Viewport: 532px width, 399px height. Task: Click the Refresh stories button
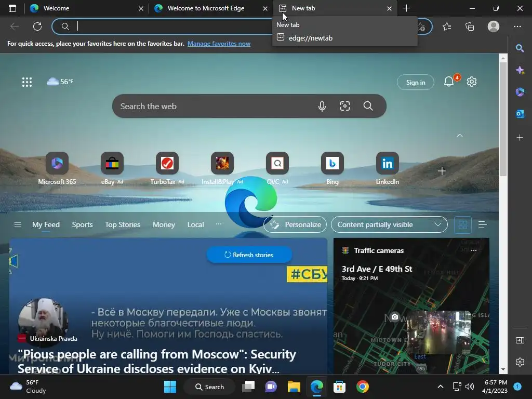[249, 255]
